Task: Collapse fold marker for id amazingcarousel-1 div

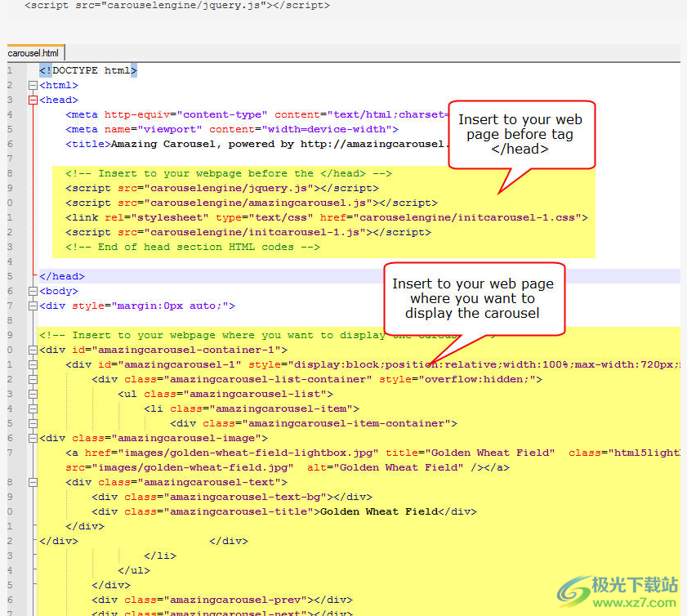Action: [33, 364]
